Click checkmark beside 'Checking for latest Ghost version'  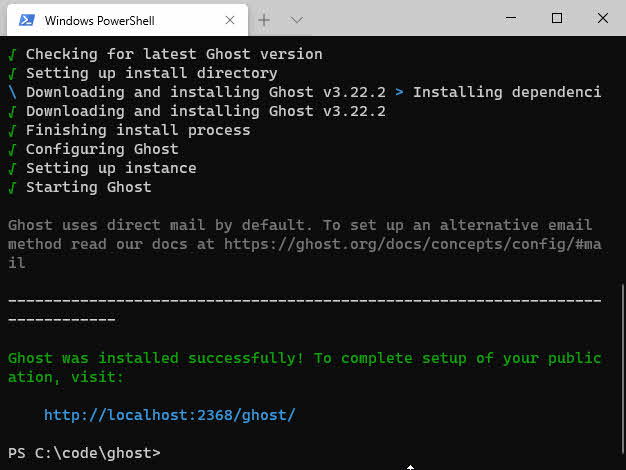click(12, 54)
